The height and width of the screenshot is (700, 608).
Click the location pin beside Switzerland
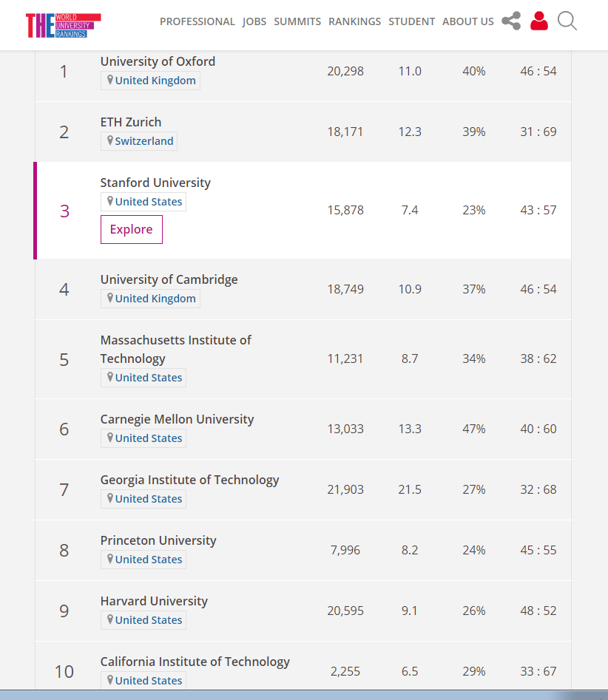pyautogui.click(x=110, y=140)
